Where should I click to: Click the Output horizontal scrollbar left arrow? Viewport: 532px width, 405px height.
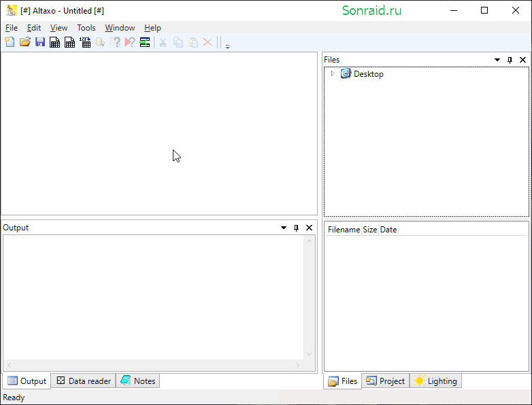[9, 365]
